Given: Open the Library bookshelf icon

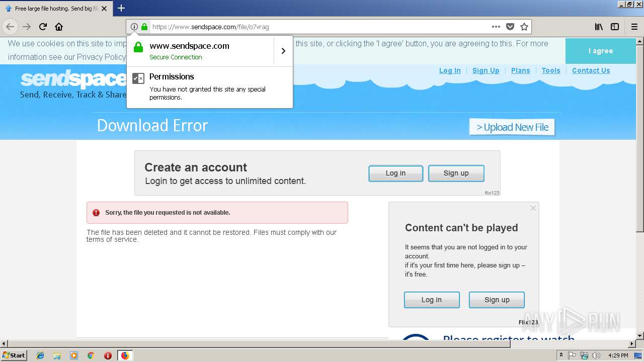Looking at the screenshot, I should 599,27.
